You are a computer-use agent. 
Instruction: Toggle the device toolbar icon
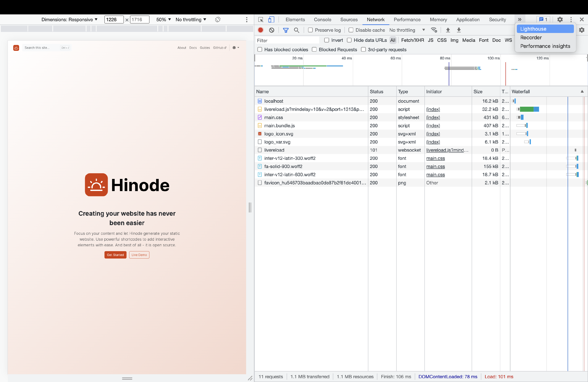tap(271, 20)
